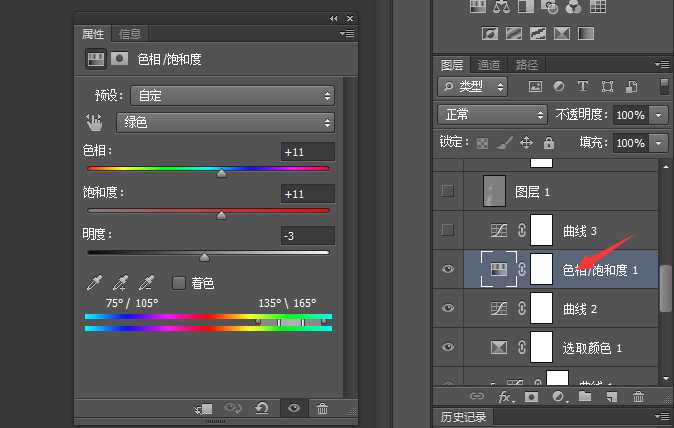Image resolution: width=674 pixels, height=428 pixels.
Task: Click the clip to layer icon
Action: coord(203,408)
